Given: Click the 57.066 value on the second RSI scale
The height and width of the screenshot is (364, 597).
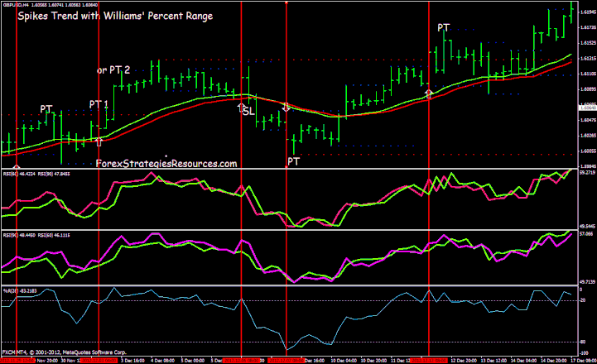Looking at the screenshot, I should (x=586, y=234).
